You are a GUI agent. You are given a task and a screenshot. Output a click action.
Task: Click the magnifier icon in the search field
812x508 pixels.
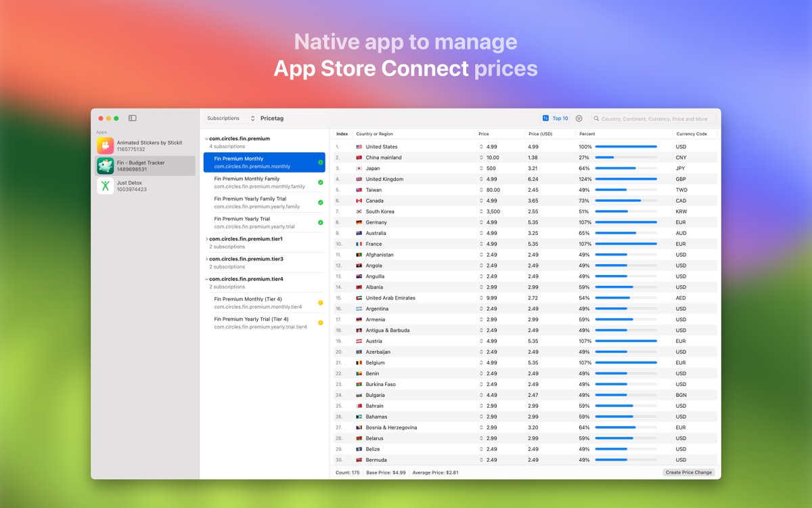(x=597, y=119)
